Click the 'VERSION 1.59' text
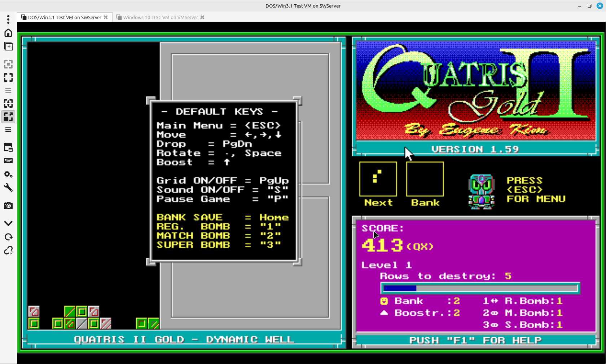606x364 pixels. [475, 149]
